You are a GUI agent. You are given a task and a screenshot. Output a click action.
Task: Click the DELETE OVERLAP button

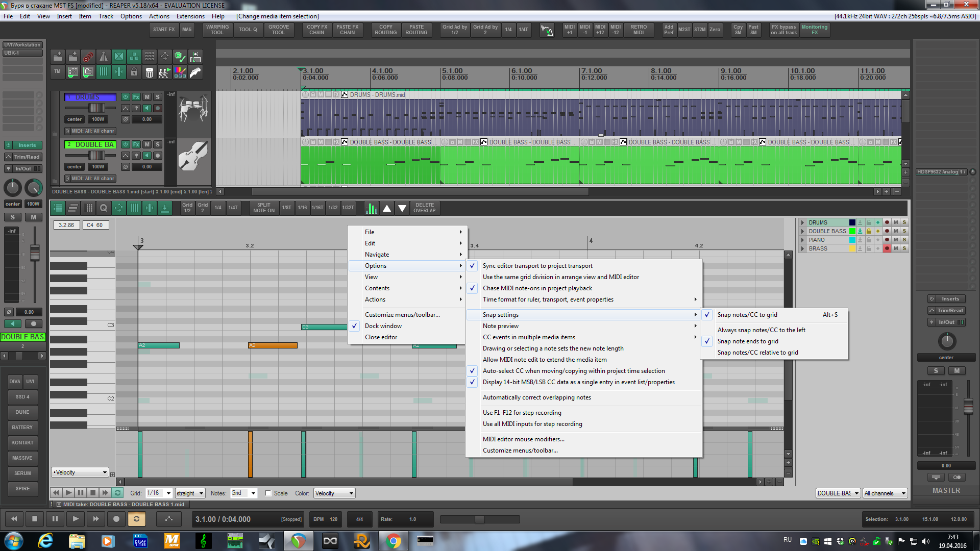(x=424, y=208)
